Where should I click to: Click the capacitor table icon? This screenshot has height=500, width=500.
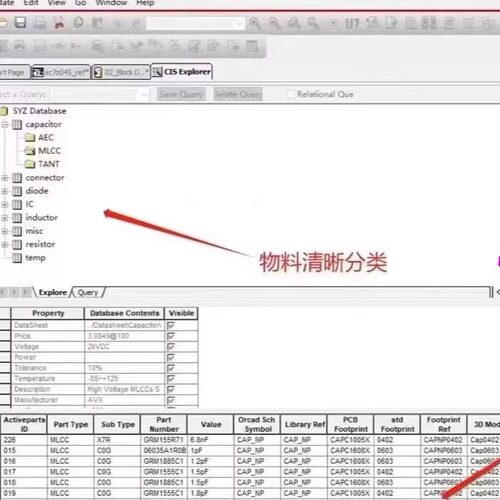point(17,125)
